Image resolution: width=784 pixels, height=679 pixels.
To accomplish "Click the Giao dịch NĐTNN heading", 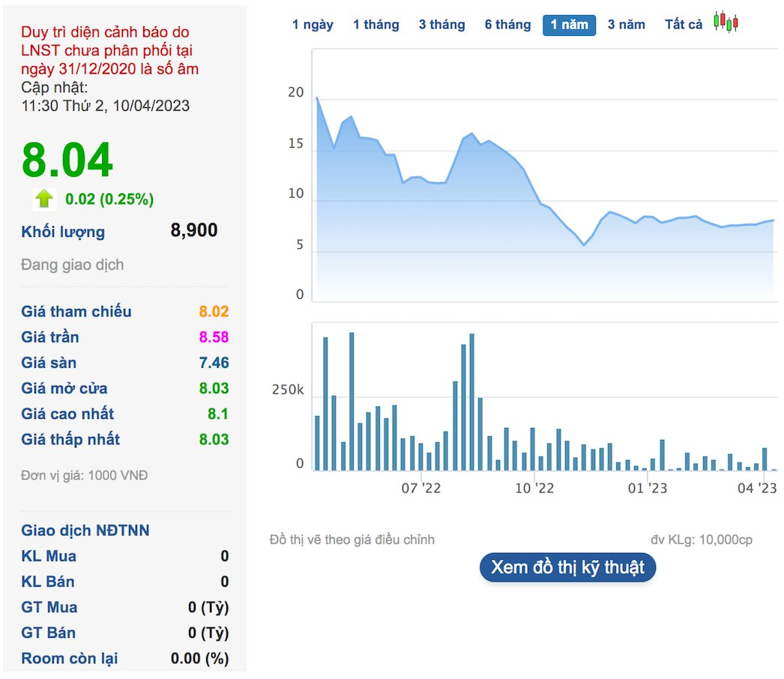I will click(85, 531).
